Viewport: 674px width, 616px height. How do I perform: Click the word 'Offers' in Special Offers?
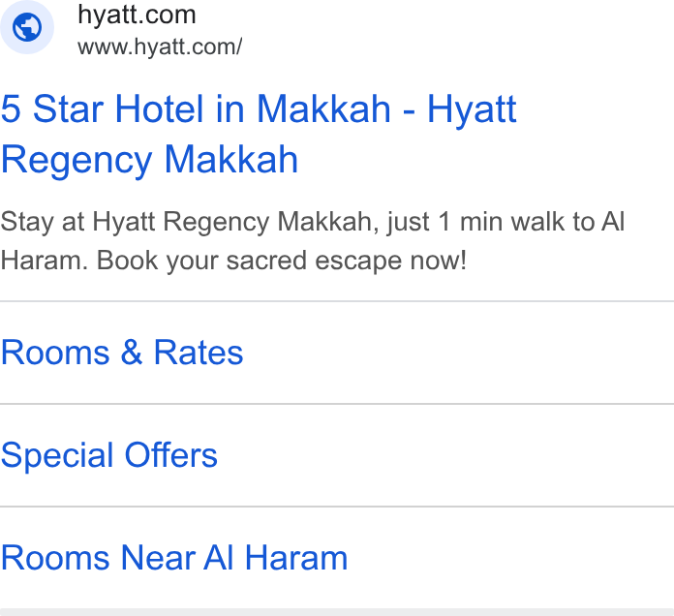pos(171,455)
